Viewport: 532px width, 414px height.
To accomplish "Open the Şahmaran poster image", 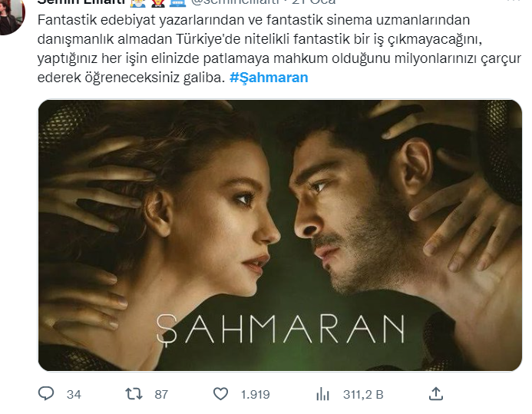I will pyautogui.click(x=280, y=235).
